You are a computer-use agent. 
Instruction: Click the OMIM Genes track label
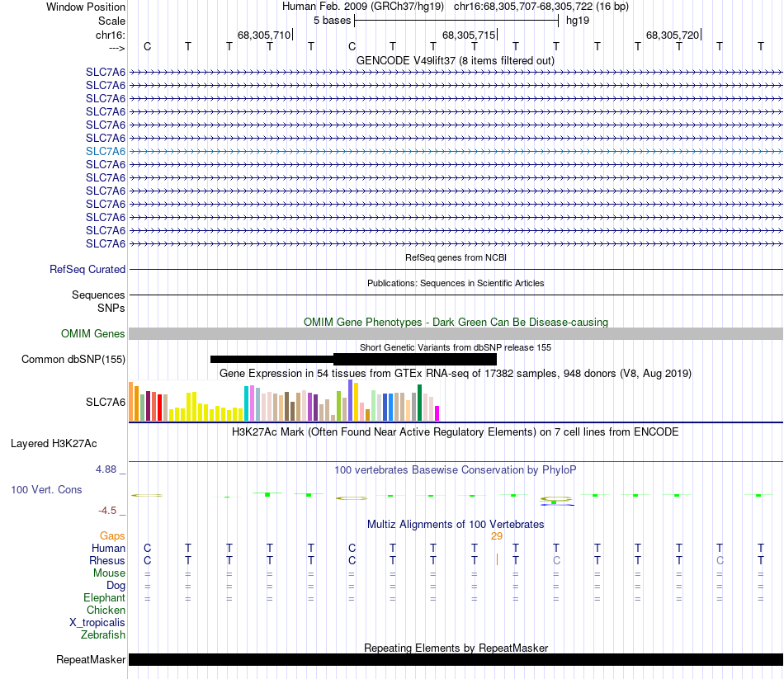(x=93, y=333)
